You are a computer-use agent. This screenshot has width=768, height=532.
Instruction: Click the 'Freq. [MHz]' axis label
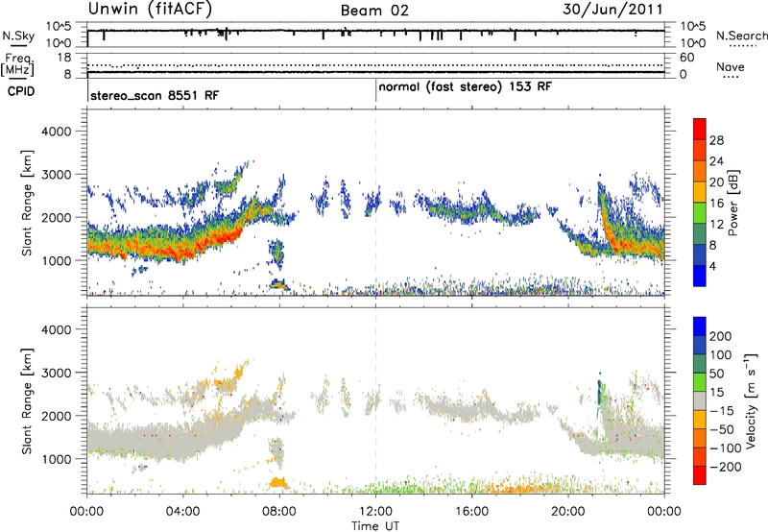[19, 64]
